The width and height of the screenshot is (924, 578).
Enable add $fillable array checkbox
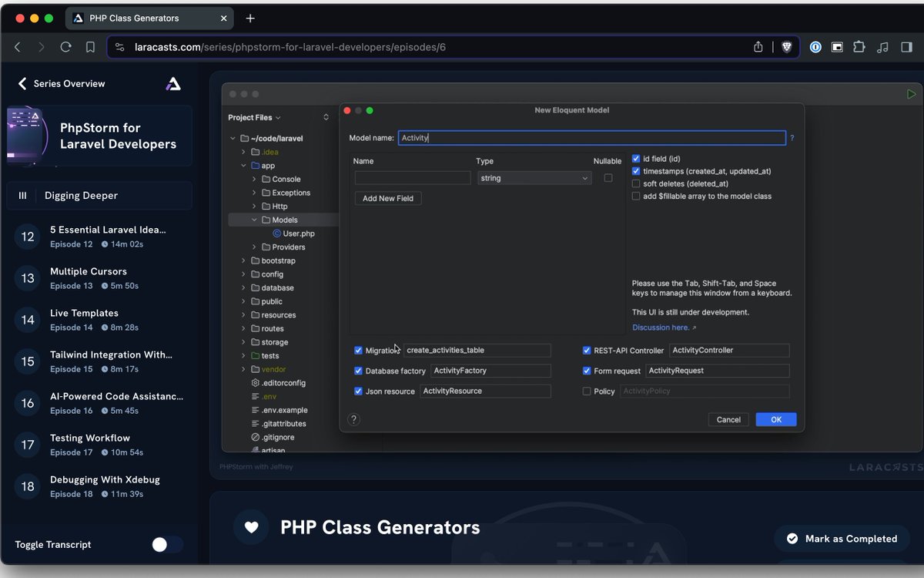636,196
